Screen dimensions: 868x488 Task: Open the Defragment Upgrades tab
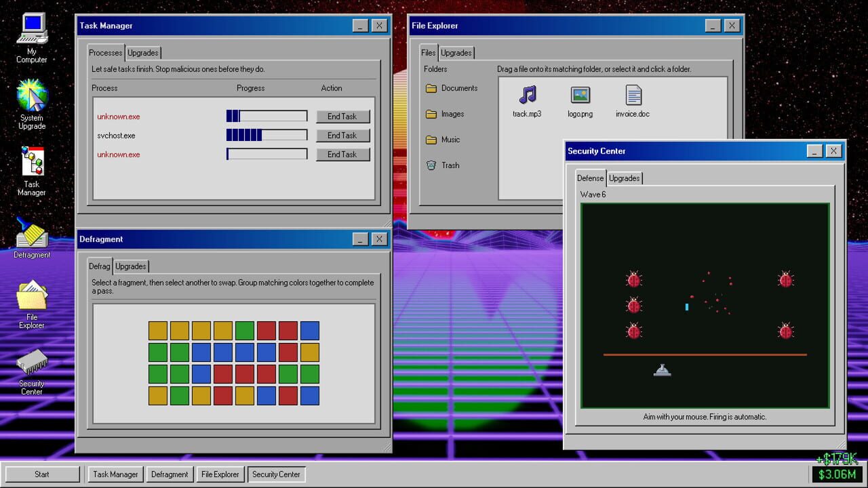tap(131, 266)
